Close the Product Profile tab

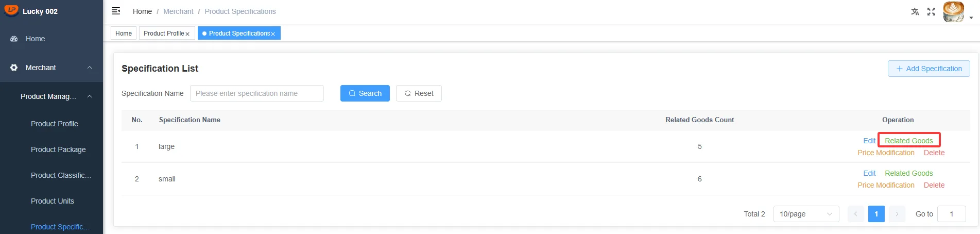(187, 34)
